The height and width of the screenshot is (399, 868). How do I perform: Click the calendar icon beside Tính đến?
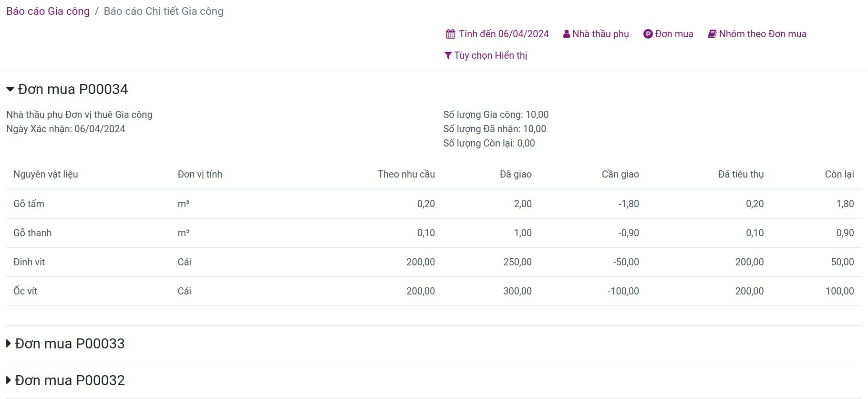(x=450, y=34)
